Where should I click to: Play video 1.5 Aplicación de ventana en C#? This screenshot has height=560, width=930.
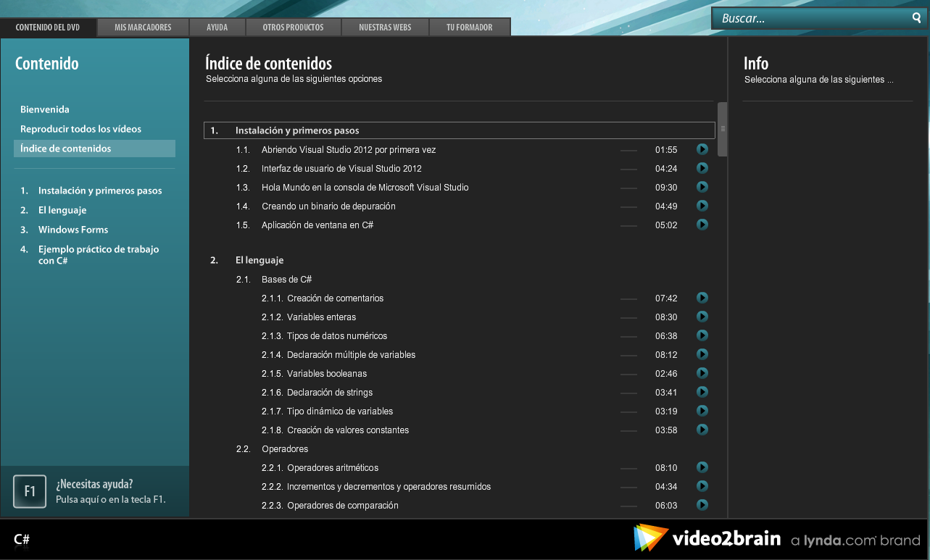click(702, 225)
